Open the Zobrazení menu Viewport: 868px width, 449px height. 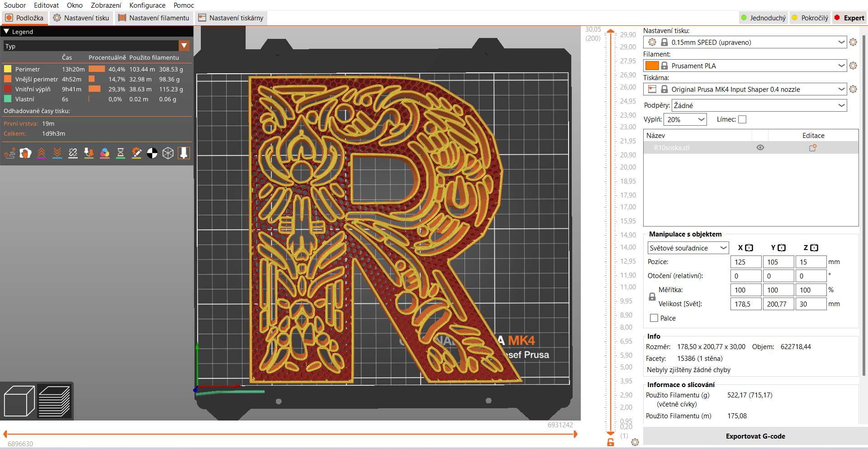click(x=106, y=5)
